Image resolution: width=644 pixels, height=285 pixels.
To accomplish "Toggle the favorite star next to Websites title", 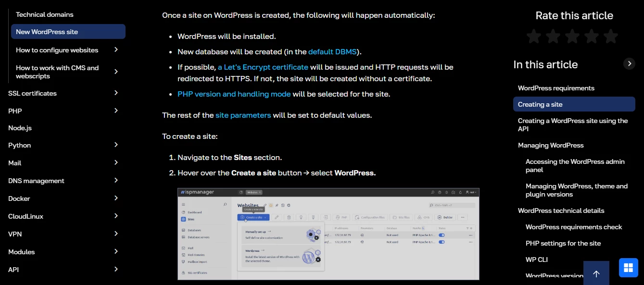I will [x=271, y=205].
